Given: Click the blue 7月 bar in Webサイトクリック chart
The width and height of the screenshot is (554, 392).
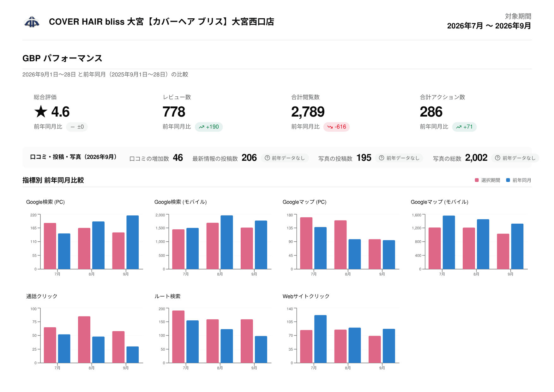Looking at the screenshot, I should [321, 339].
